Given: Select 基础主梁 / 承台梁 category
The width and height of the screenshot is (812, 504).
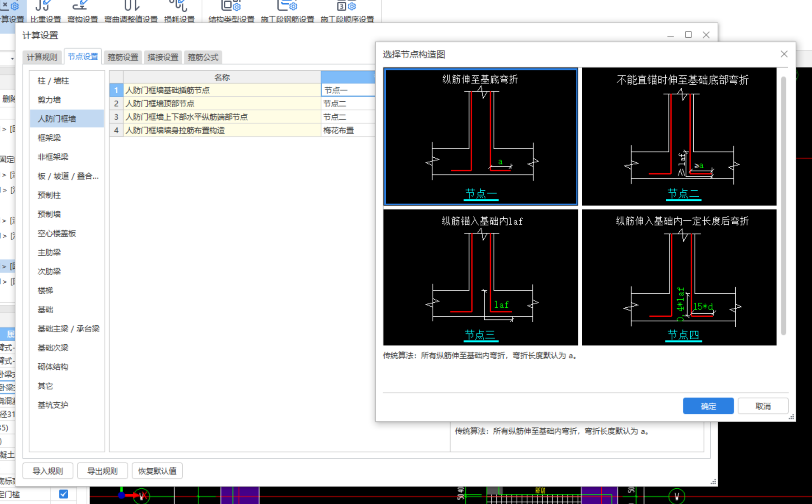Looking at the screenshot, I should [67, 329].
